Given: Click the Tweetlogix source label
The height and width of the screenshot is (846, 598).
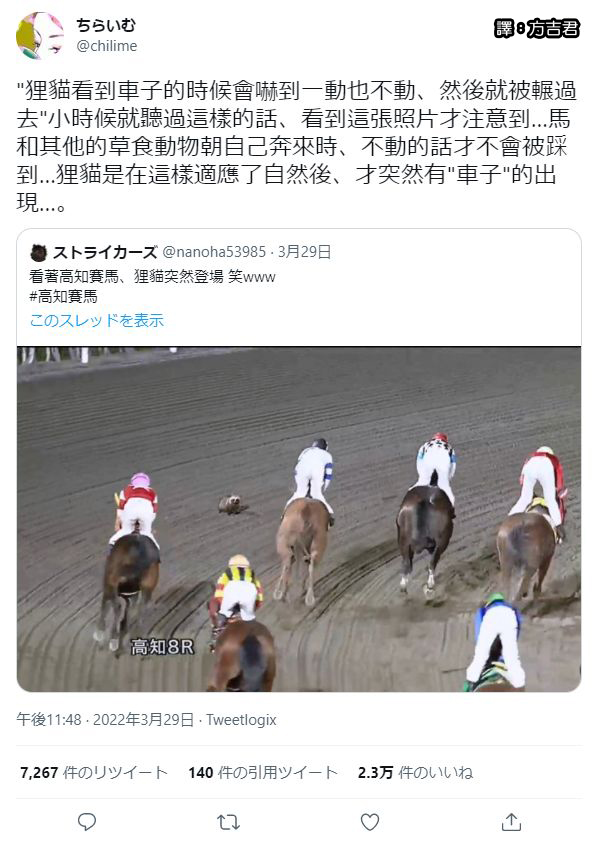Looking at the screenshot, I should click(x=241, y=720).
